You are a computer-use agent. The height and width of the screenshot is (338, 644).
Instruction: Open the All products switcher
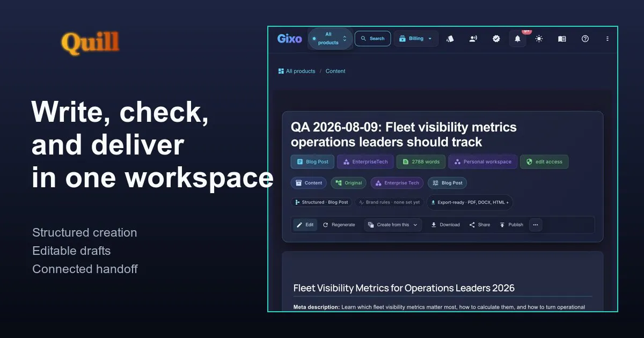330,39
